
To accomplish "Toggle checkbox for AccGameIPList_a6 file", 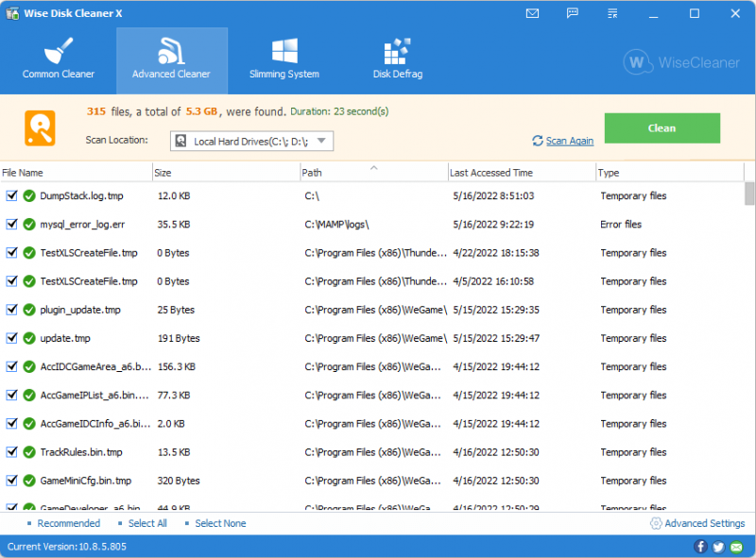I will coord(12,395).
